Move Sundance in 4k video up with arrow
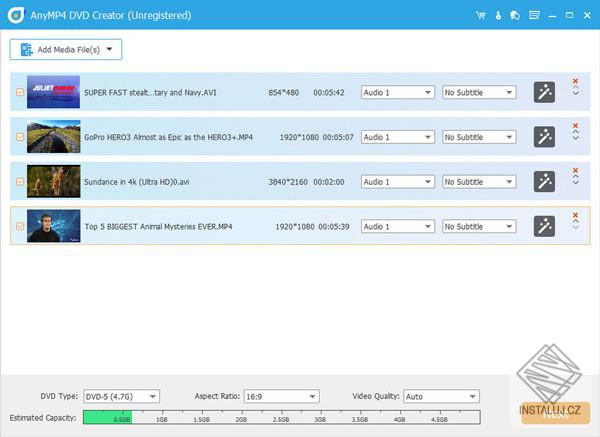Image resolution: width=600 pixels, height=437 pixels. pyautogui.click(x=576, y=177)
